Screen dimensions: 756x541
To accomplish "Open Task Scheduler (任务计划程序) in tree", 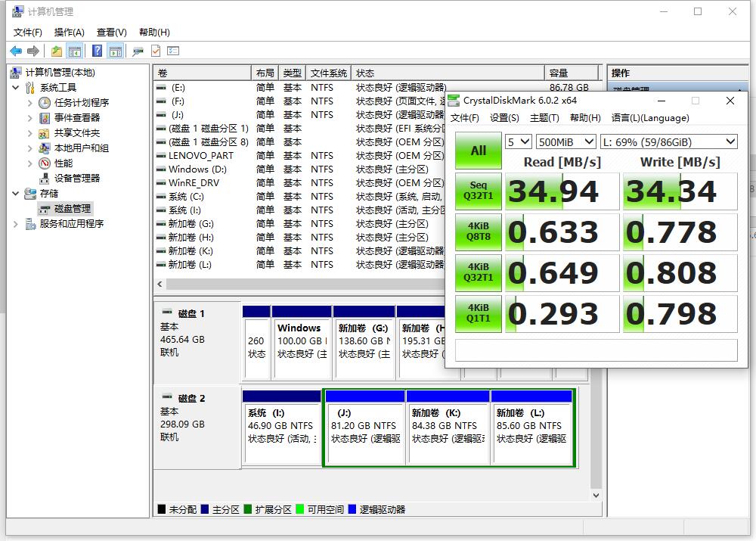I will 82,103.
